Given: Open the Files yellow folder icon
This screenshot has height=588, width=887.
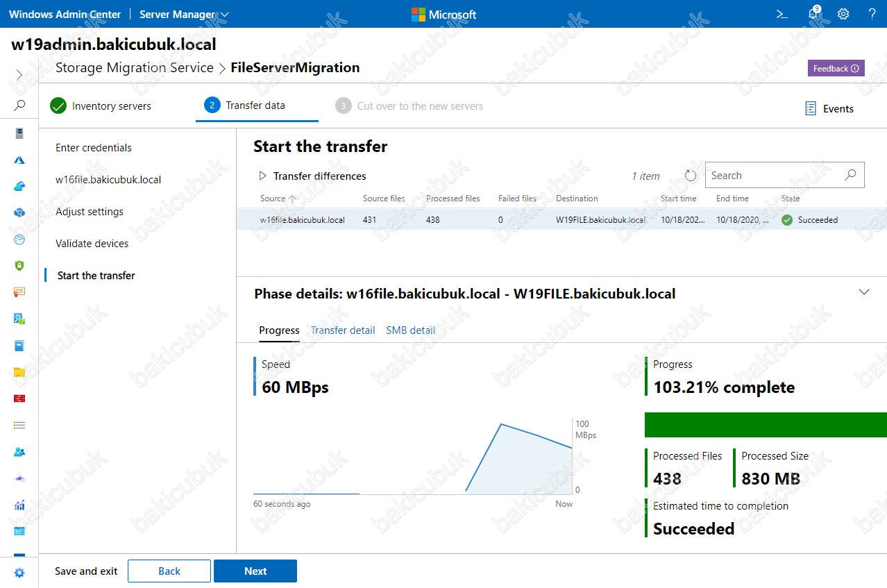Looking at the screenshot, I should coord(19,372).
